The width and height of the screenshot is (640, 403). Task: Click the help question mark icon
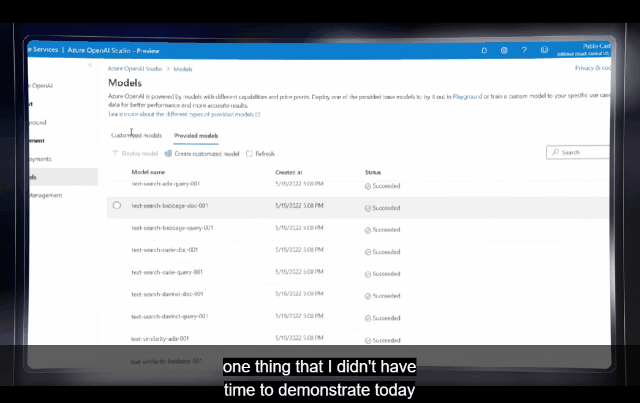point(524,49)
